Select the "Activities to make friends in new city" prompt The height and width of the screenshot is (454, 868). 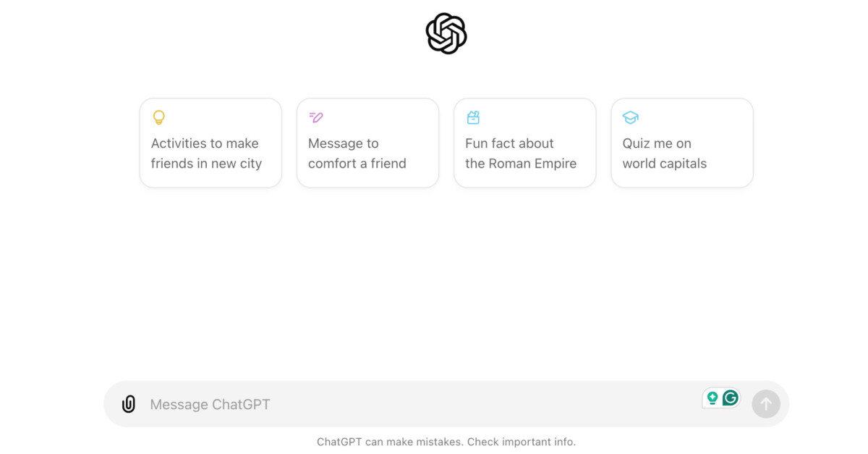210,143
